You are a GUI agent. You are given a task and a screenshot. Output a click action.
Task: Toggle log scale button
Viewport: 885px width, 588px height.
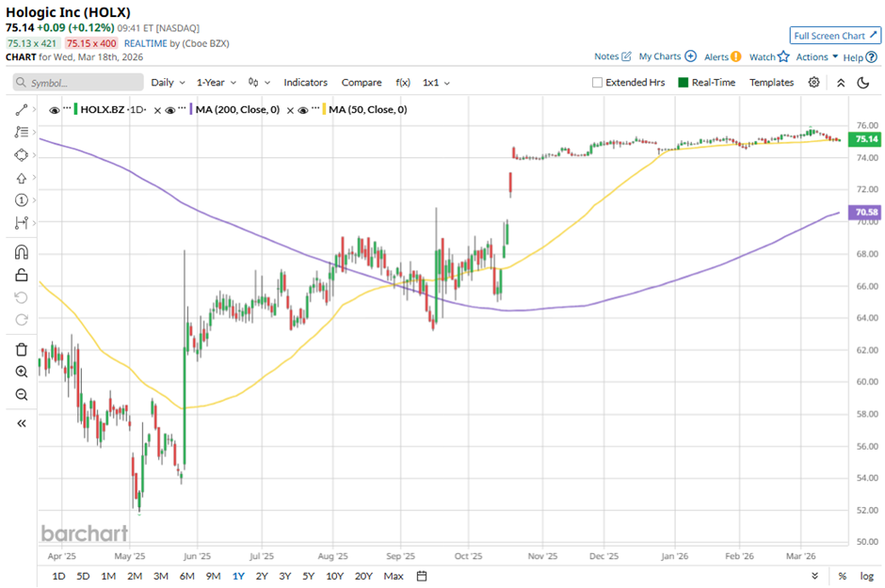tap(866, 576)
